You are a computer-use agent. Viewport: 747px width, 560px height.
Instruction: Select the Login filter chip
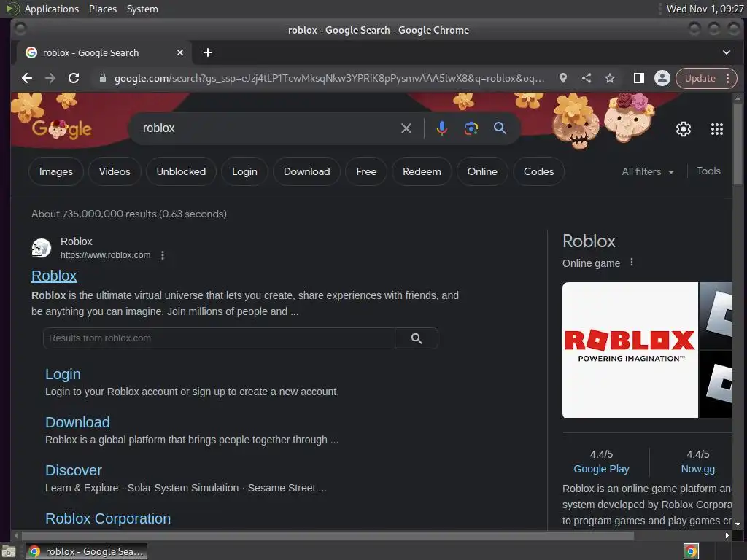coord(244,171)
